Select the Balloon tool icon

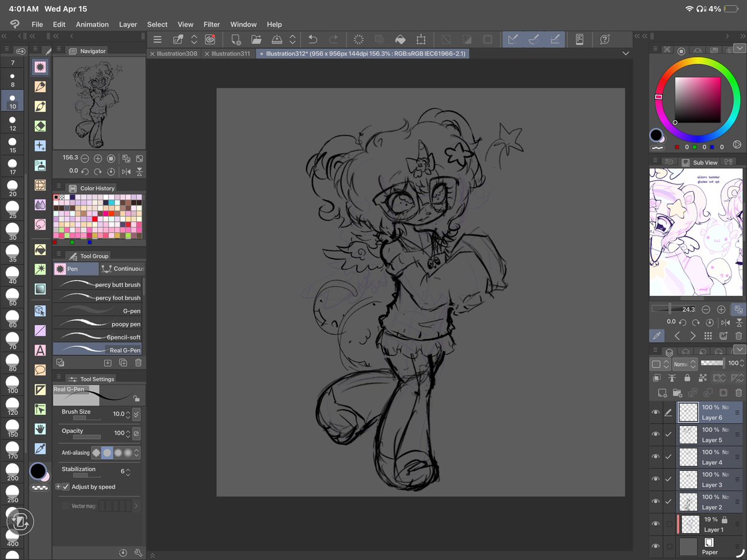click(40, 370)
